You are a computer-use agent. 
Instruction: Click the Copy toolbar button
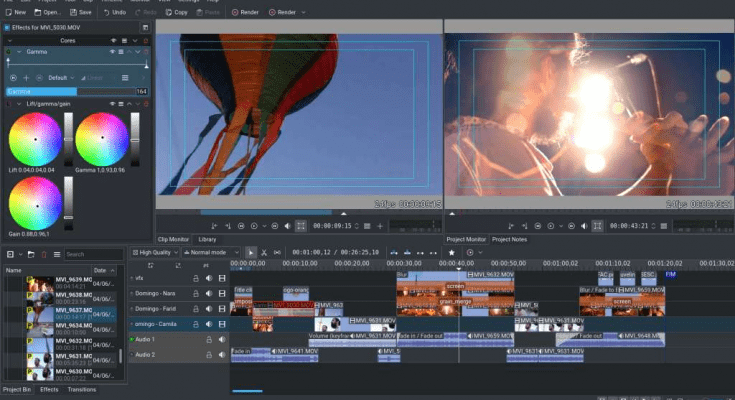point(177,13)
